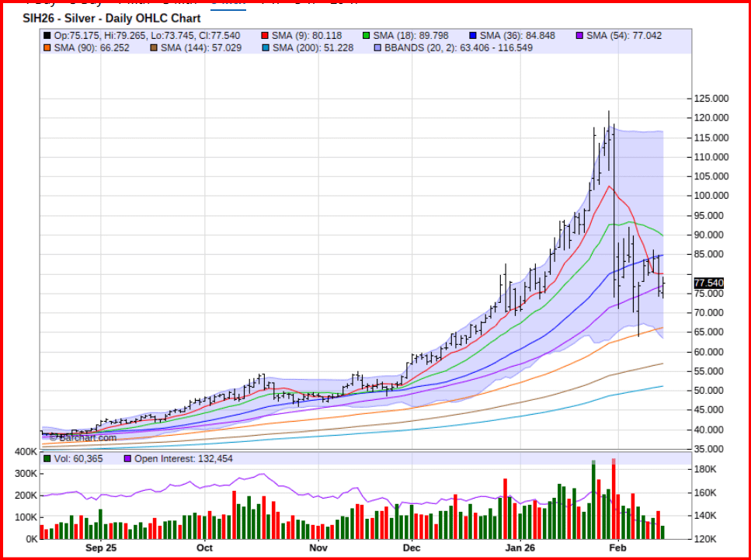The height and width of the screenshot is (560, 751).
Task: Click the 45.000 price axis label
Action: (x=709, y=410)
